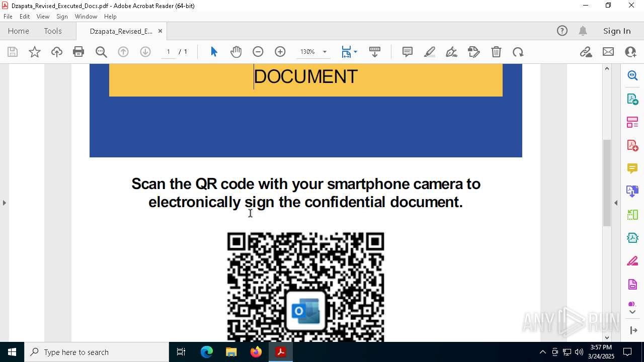
Task: Send file by email envelope icon
Action: click(608, 52)
